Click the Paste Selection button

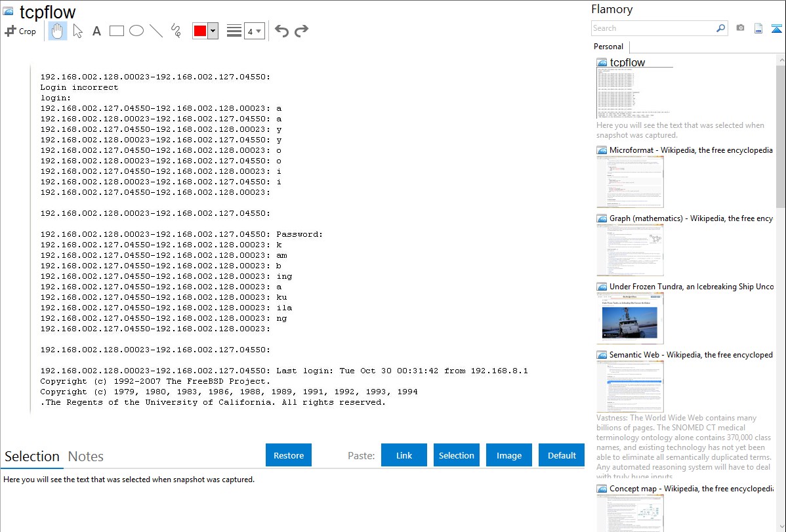[x=456, y=455]
